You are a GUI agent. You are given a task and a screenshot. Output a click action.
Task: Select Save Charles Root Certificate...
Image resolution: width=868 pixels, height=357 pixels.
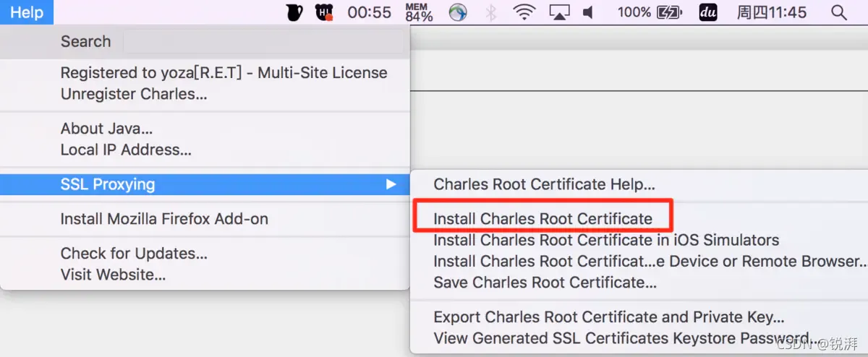[x=545, y=282]
